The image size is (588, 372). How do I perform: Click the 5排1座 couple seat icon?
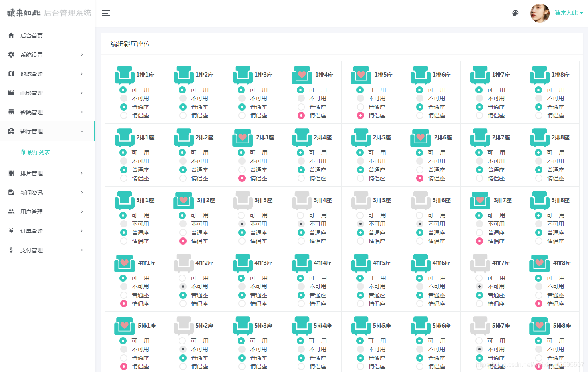tap(125, 326)
